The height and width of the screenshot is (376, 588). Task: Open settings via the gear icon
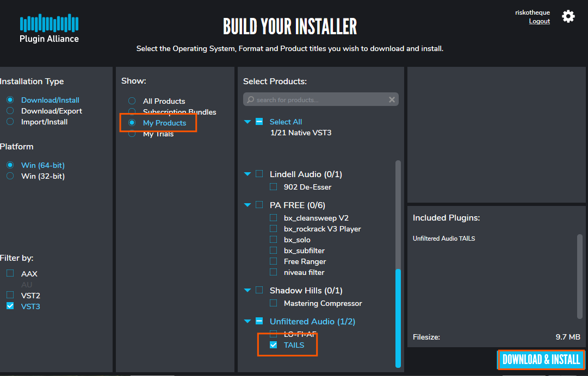coord(568,16)
